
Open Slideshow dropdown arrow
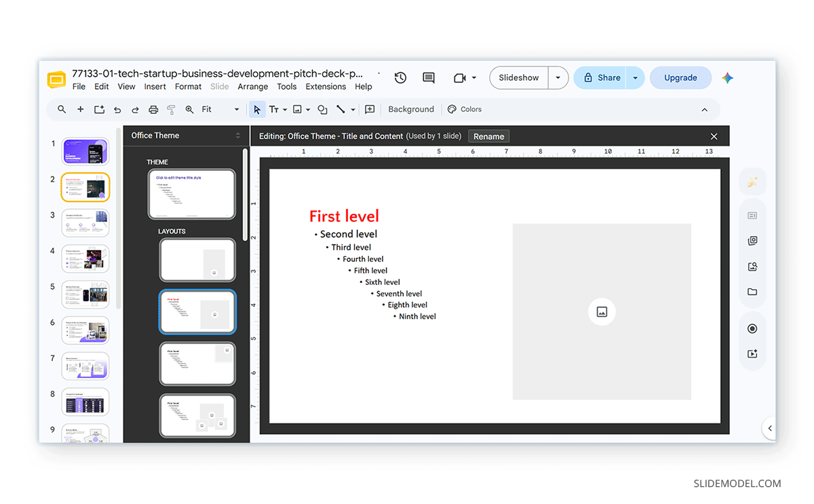point(558,78)
